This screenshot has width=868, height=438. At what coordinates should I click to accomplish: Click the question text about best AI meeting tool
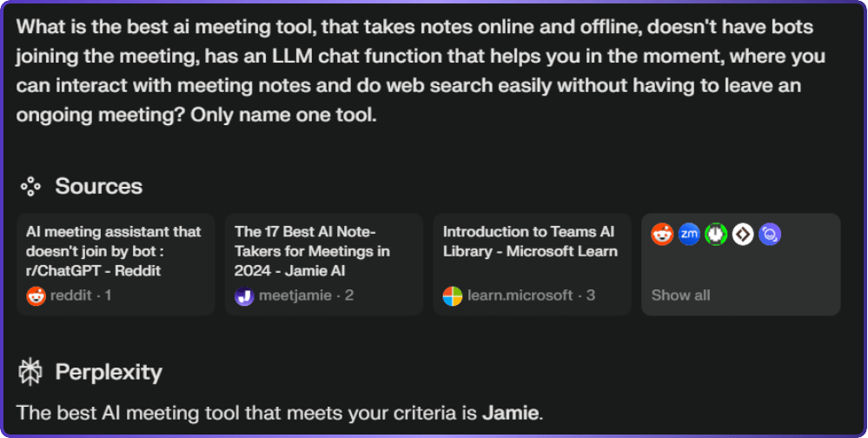(421, 71)
